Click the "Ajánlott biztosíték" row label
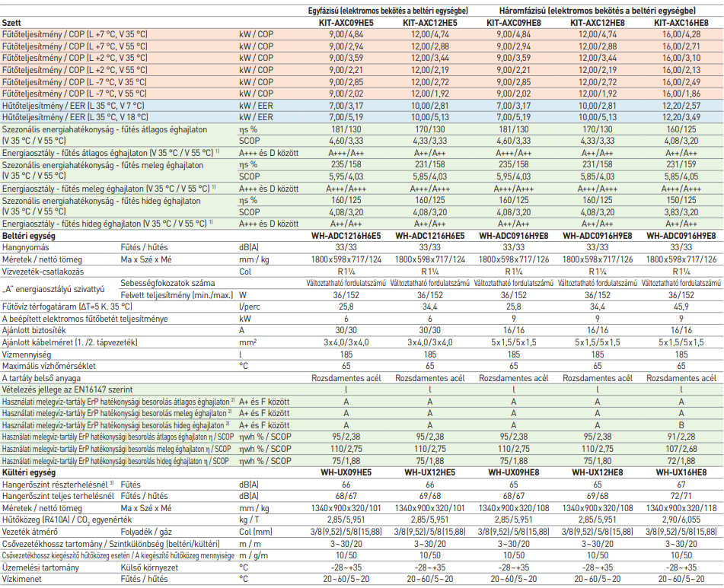The width and height of the screenshot is (724, 588). [x=33, y=331]
